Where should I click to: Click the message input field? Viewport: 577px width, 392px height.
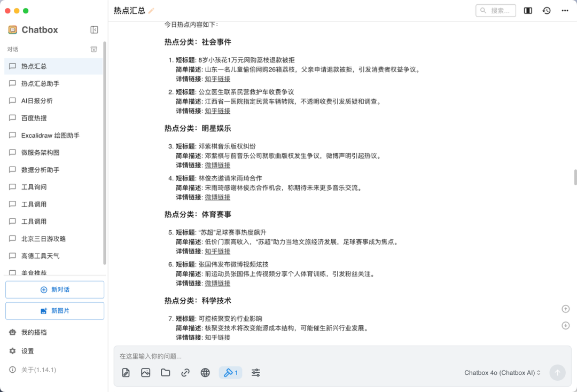click(x=267, y=355)
